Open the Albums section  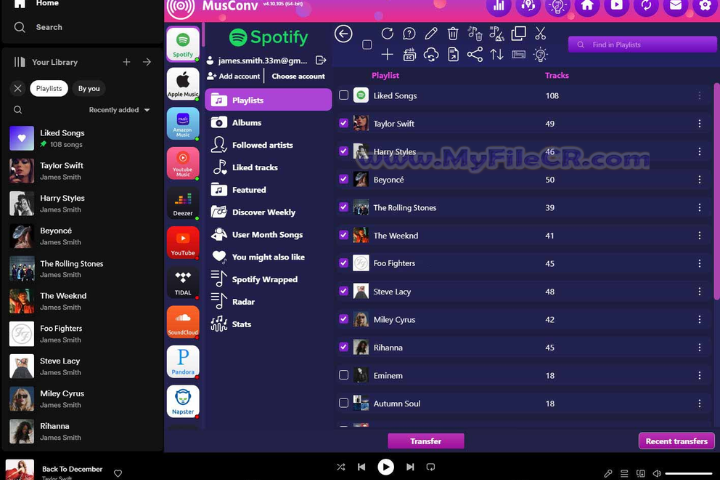click(268, 123)
